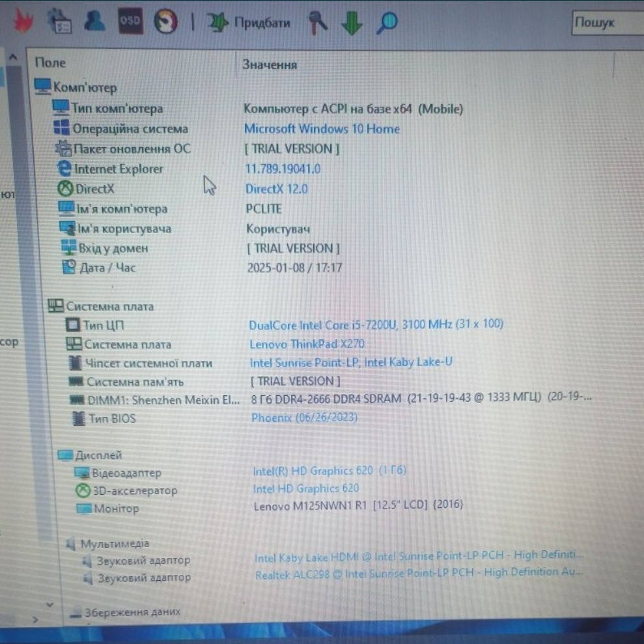
Task: Click inside the Пошук search field
Action: point(606,22)
